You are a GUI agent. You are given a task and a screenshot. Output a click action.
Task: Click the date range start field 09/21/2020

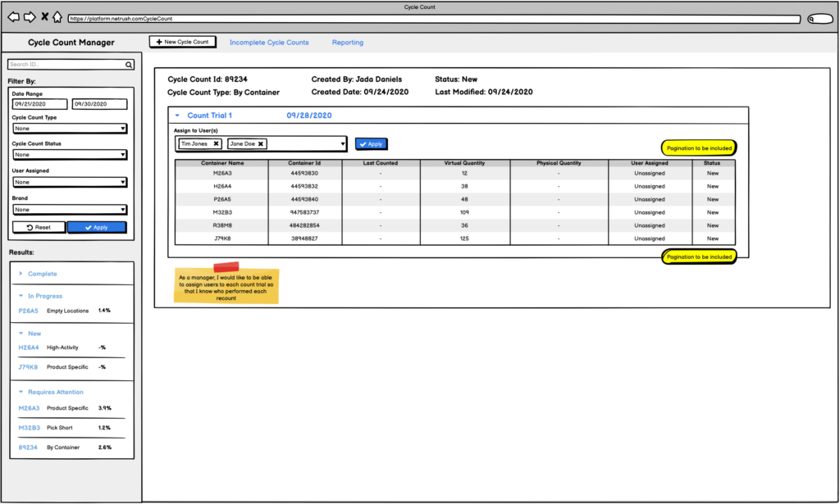point(39,104)
